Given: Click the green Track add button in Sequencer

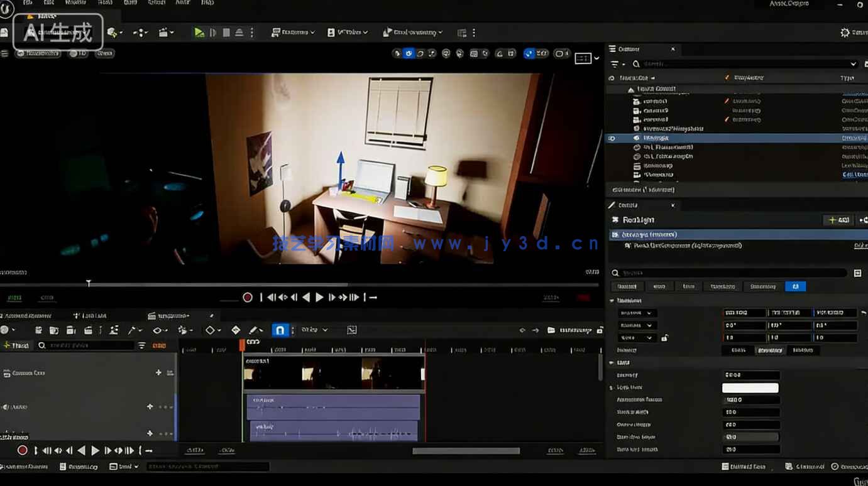Looking at the screenshot, I should pyautogui.click(x=16, y=345).
